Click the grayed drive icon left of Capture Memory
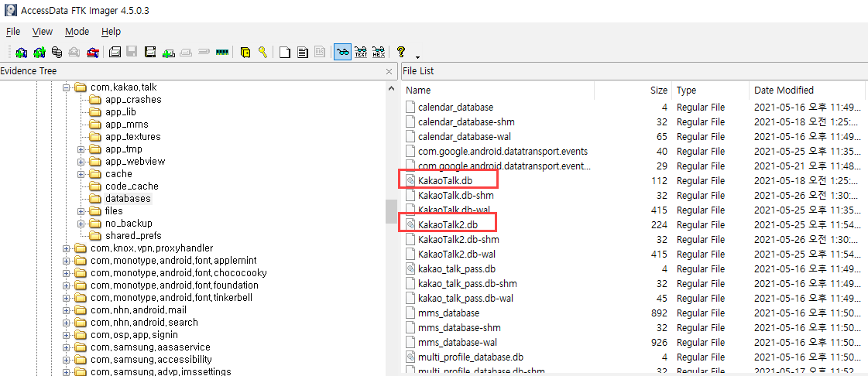 (x=204, y=53)
